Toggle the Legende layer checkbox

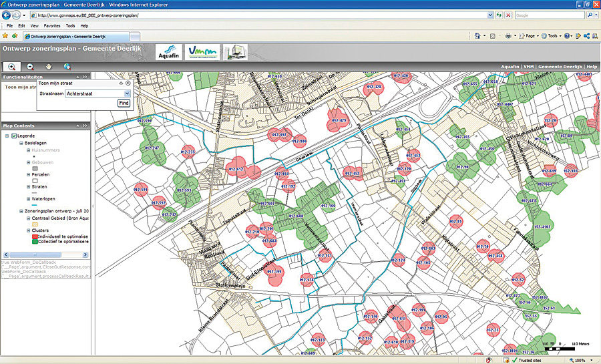[14, 136]
